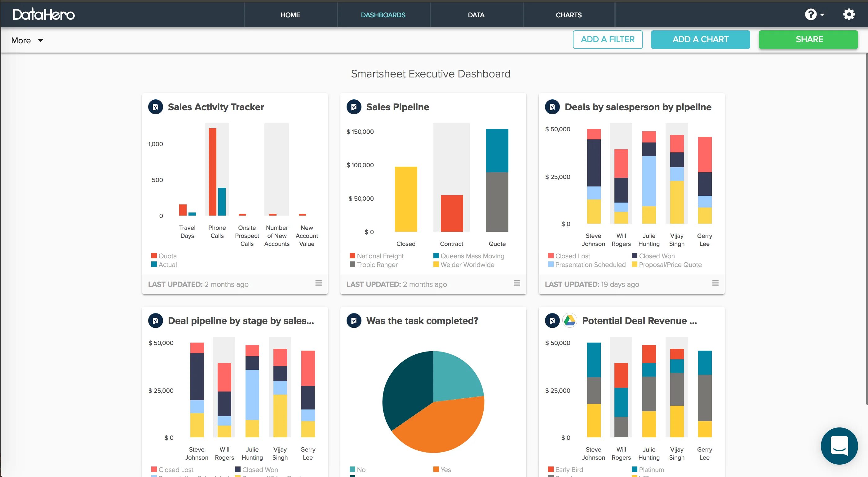Open Deals by salesperson card menu icon
Image resolution: width=868 pixels, height=477 pixels.
[715, 283]
